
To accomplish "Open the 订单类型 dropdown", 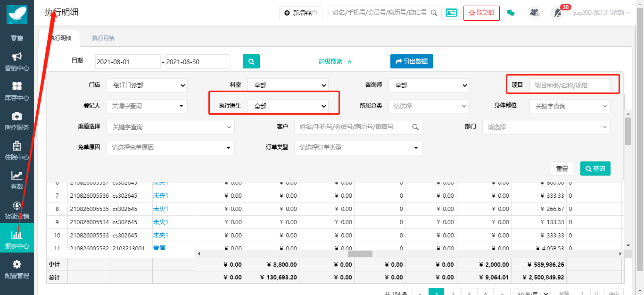I will (x=358, y=148).
